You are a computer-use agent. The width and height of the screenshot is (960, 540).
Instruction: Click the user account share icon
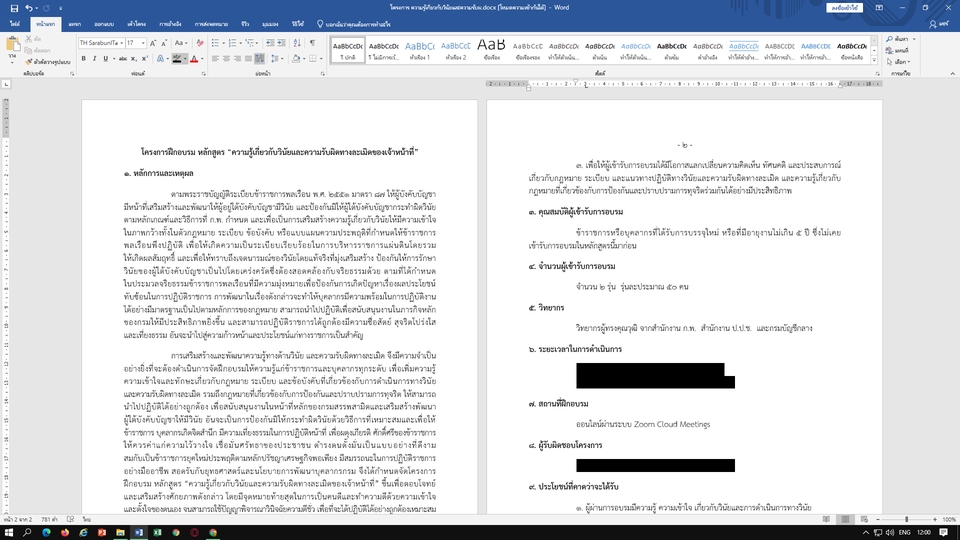(x=932, y=24)
